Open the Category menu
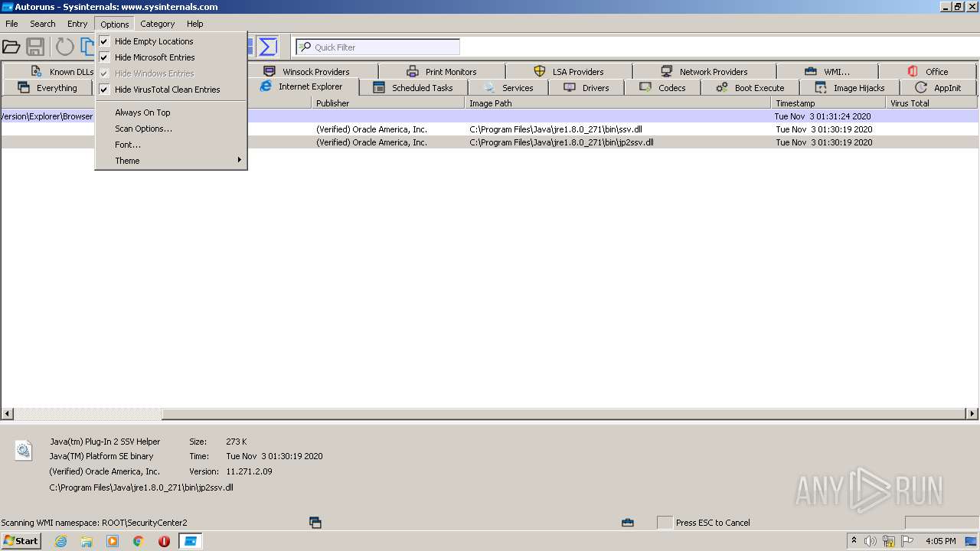This screenshot has width=980, height=551. point(157,24)
